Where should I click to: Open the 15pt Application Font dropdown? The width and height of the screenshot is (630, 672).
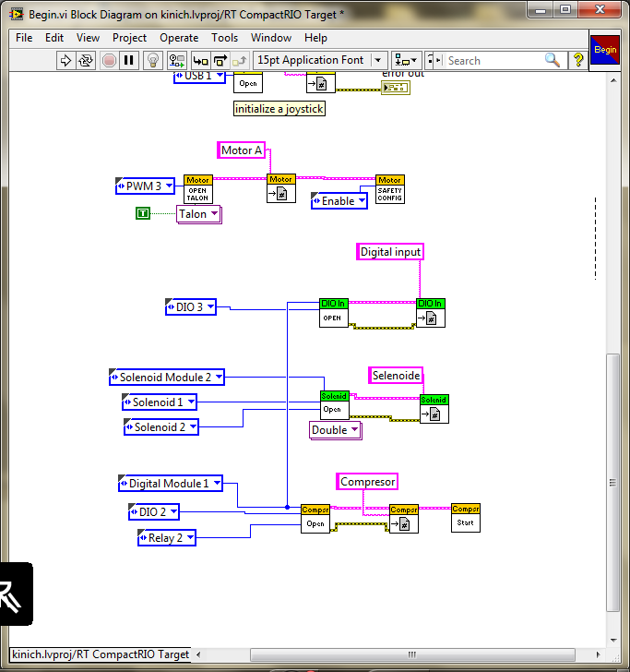point(318,60)
